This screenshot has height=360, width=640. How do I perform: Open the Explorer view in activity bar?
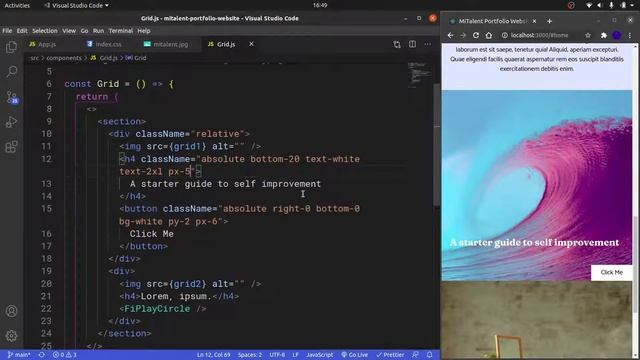[11, 47]
